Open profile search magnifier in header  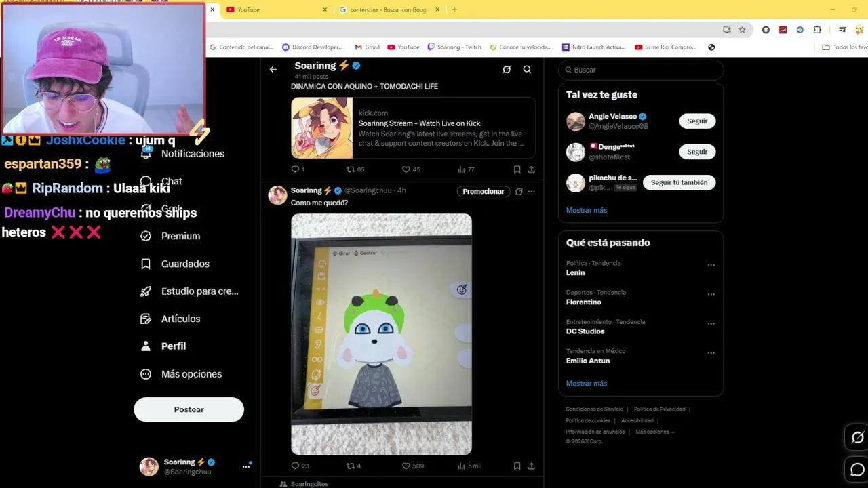click(x=527, y=69)
